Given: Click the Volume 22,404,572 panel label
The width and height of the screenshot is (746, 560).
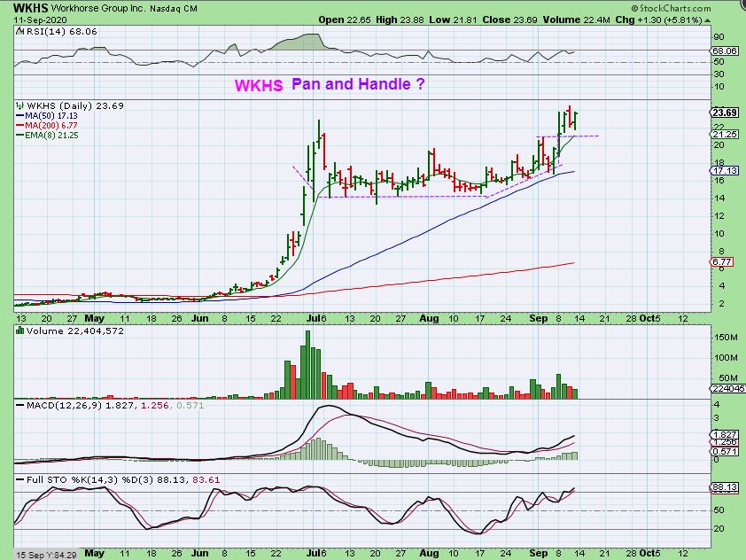Looking at the screenshot, I should [x=74, y=331].
